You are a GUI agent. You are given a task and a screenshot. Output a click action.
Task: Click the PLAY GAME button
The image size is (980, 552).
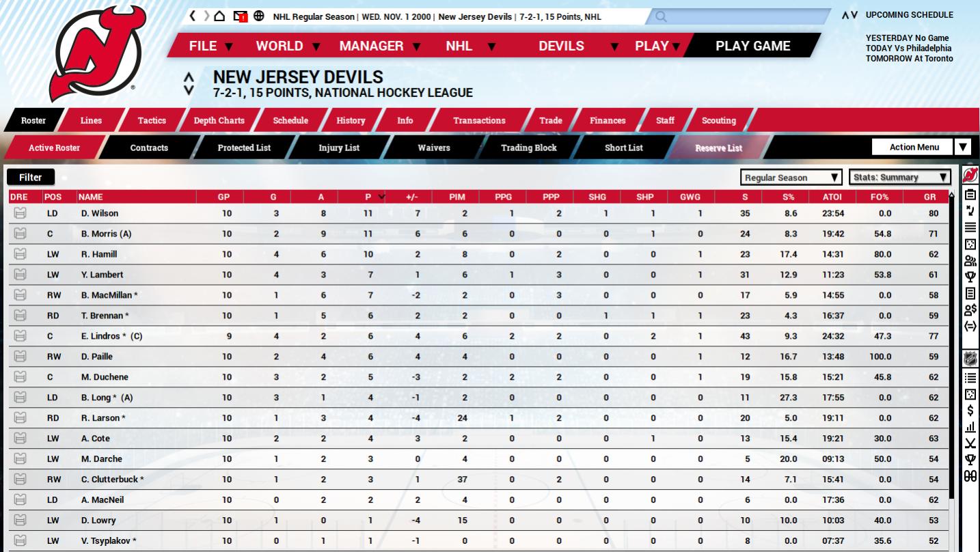click(x=752, y=46)
